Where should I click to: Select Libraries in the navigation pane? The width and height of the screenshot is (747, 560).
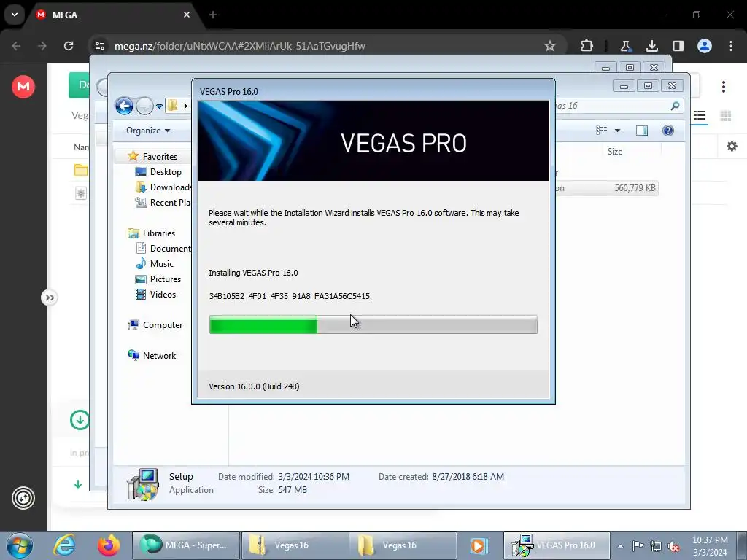158,233
